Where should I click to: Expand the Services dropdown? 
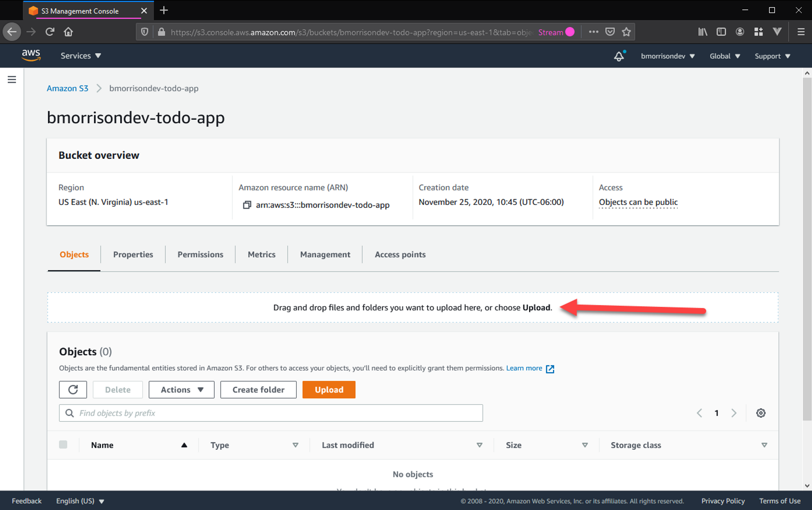(81, 56)
